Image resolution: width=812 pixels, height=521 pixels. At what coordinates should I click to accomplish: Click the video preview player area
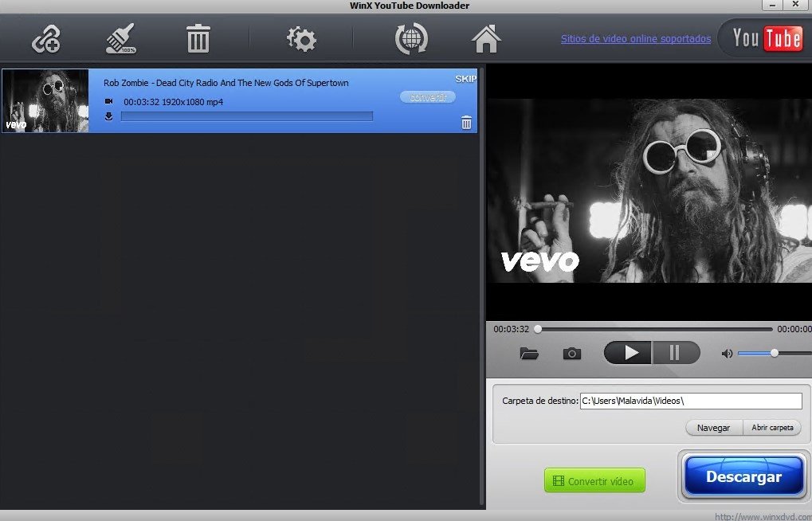pyautogui.click(x=649, y=190)
